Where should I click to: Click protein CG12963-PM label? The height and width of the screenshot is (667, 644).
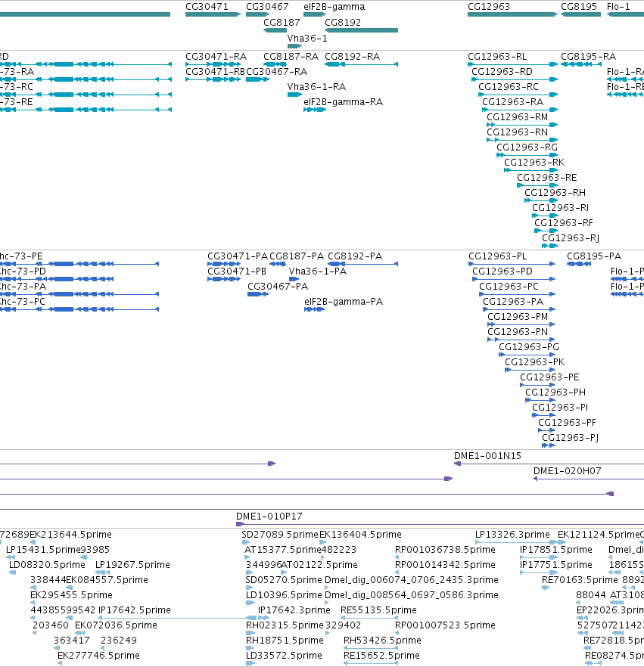coord(518,317)
